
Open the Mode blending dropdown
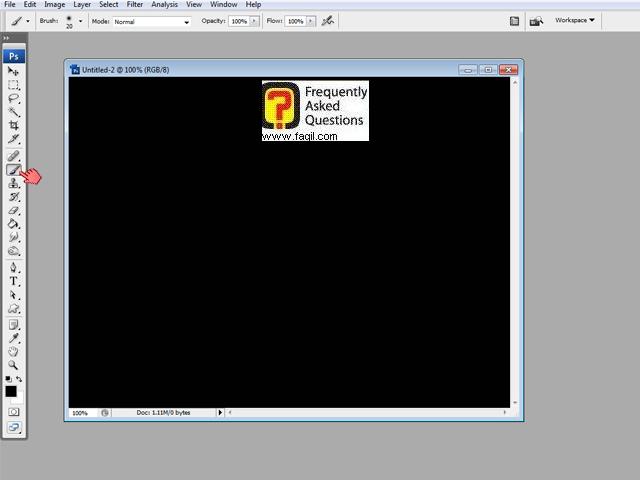tap(150, 21)
